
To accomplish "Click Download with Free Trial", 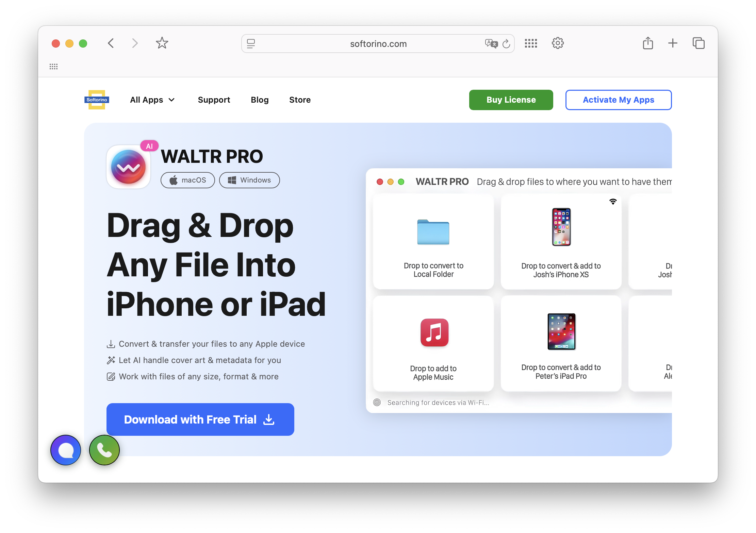I will click(x=200, y=419).
